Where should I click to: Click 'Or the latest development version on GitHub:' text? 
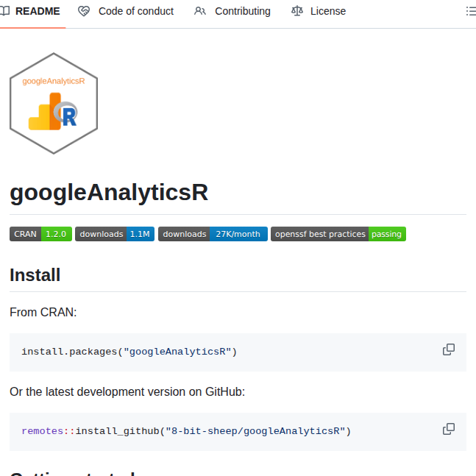pyautogui.click(x=127, y=392)
